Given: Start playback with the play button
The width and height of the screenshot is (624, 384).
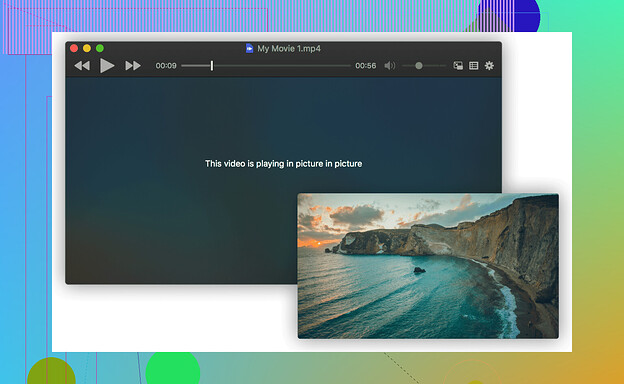Looking at the screenshot, I should point(107,66).
